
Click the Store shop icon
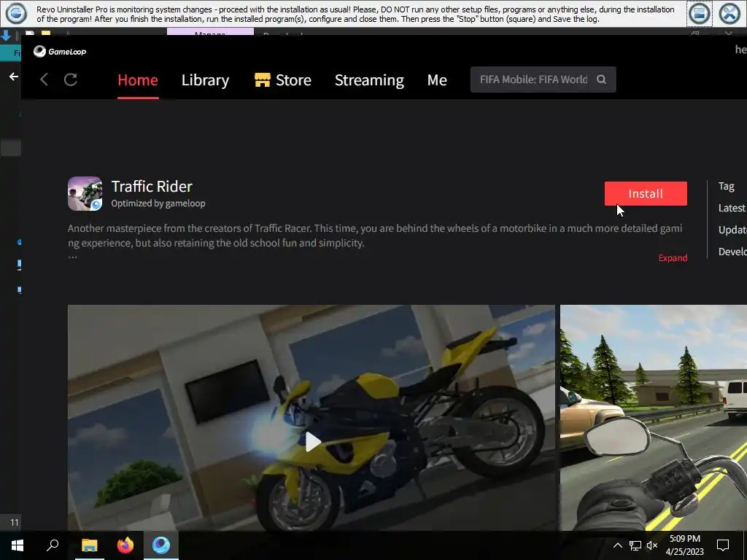point(262,80)
